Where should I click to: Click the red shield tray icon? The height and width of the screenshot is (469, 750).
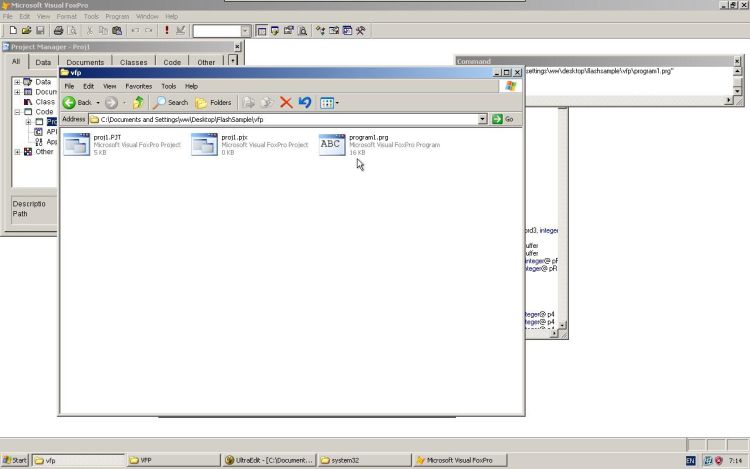[718, 460]
